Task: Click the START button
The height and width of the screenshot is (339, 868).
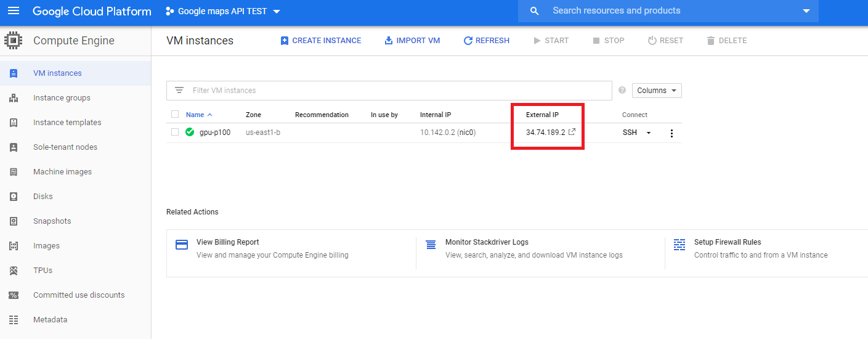Action: click(x=551, y=41)
